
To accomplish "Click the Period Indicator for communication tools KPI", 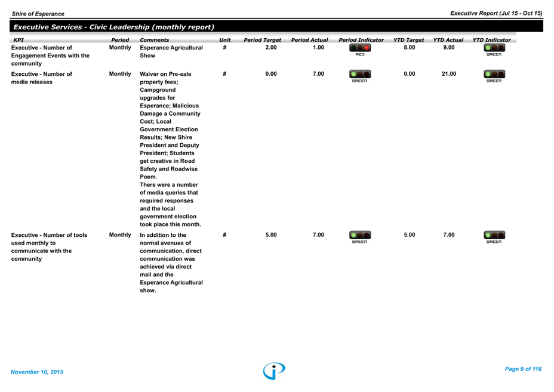I will point(360,237).
